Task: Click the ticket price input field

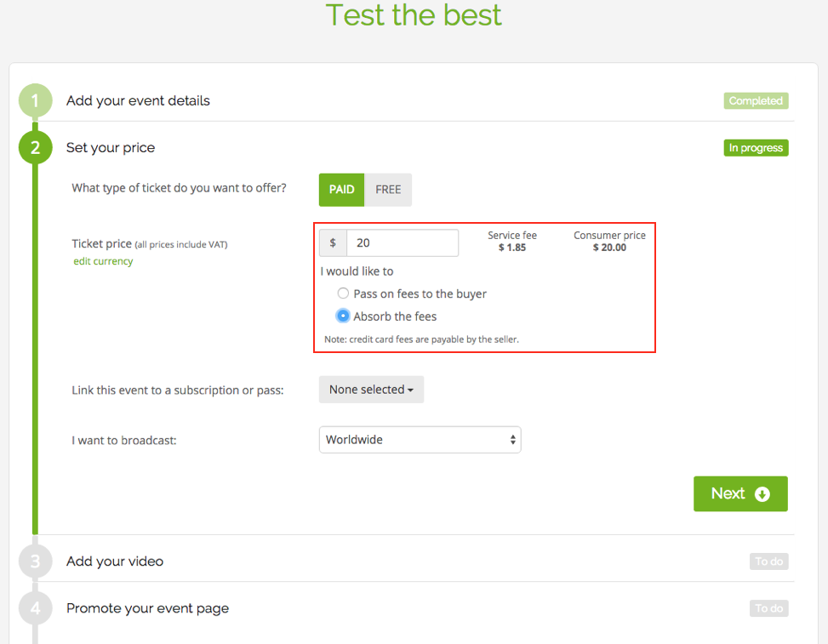Action: (x=403, y=242)
